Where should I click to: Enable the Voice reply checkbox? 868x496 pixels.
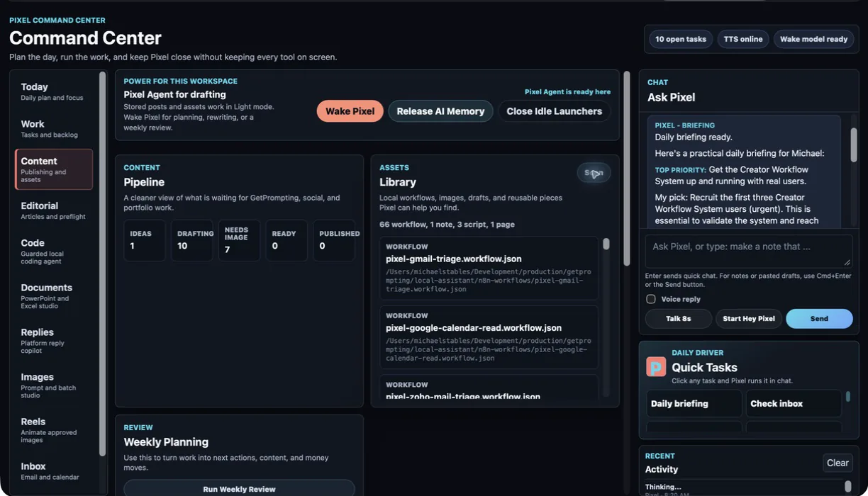coord(650,299)
